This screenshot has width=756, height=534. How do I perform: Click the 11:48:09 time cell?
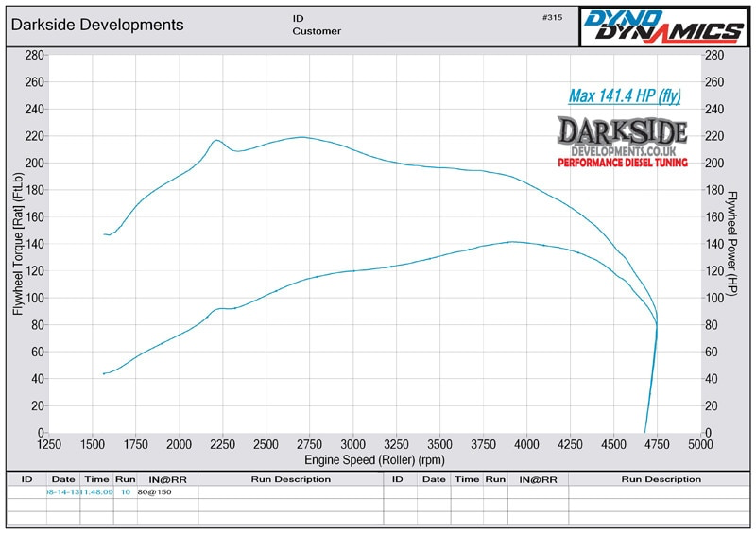pyautogui.click(x=97, y=492)
